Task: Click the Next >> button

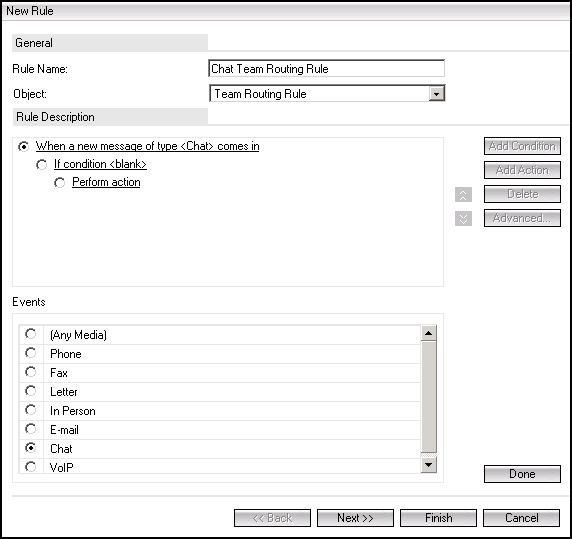Action: (x=355, y=518)
